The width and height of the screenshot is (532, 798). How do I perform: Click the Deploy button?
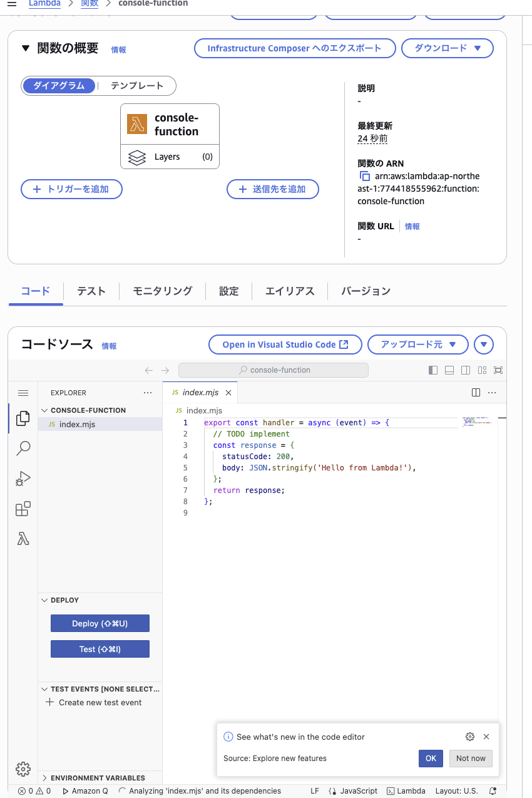[x=100, y=623]
